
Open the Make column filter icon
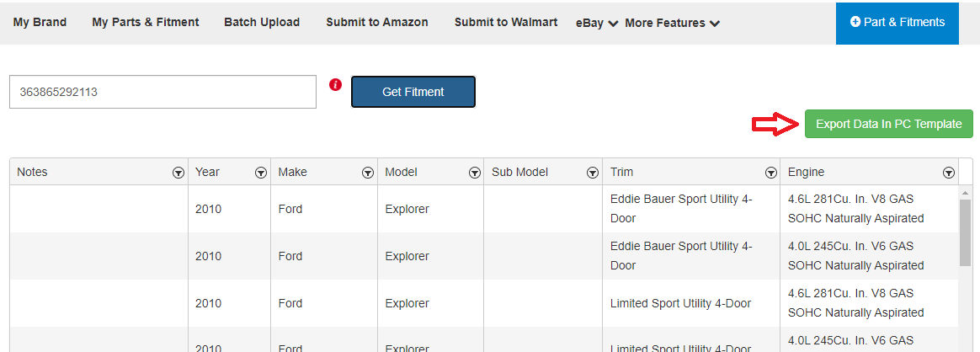pos(368,173)
